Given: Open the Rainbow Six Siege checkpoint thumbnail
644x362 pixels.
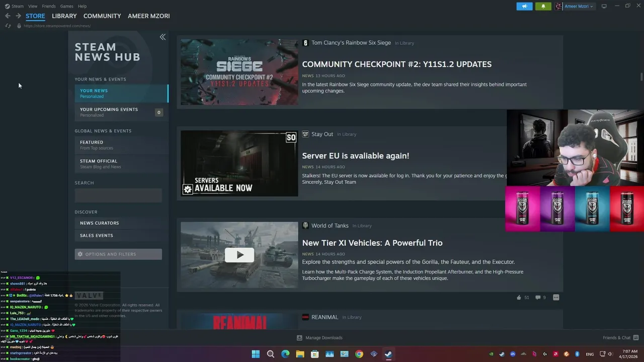Looking at the screenshot, I should [x=239, y=72].
